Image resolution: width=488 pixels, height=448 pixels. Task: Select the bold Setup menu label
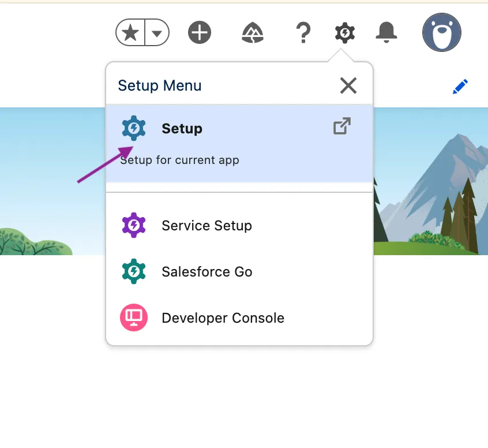182,128
